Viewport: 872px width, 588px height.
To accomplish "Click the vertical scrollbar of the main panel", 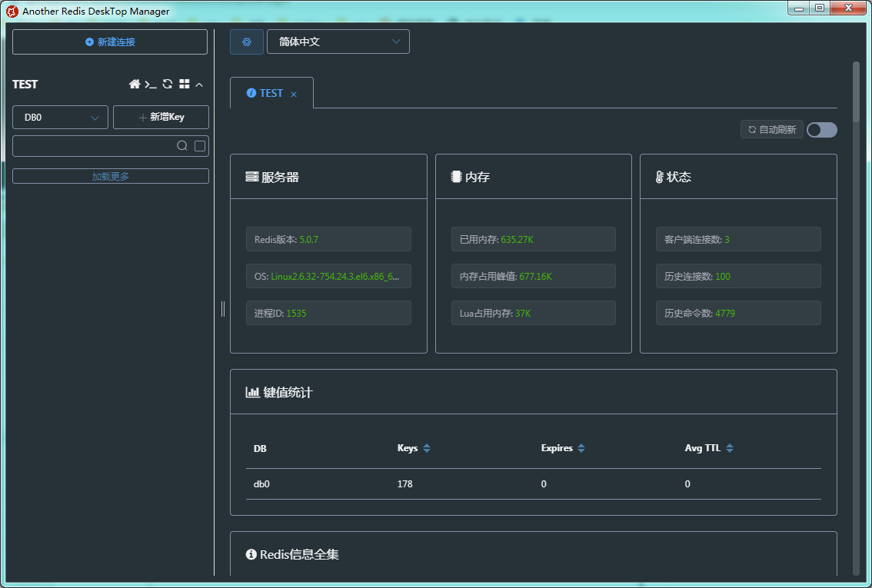I will click(x=856, y=91).
